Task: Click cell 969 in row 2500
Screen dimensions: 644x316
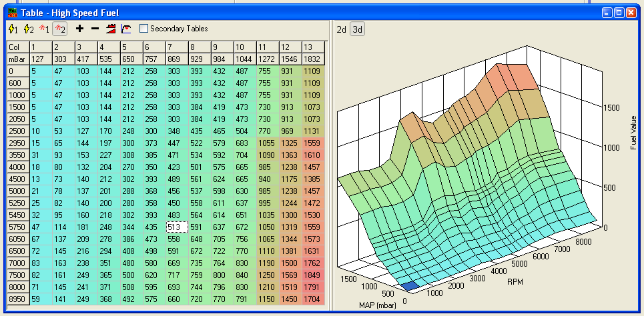Action: coord(290,131)
